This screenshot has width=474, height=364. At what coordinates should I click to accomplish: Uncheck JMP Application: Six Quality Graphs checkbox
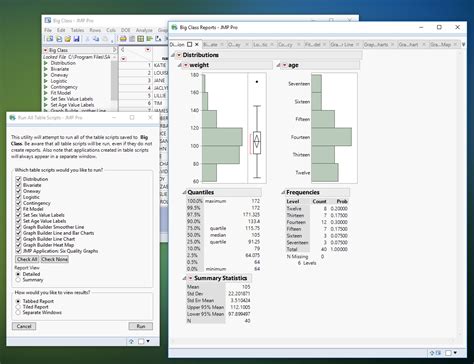(18, 251)
